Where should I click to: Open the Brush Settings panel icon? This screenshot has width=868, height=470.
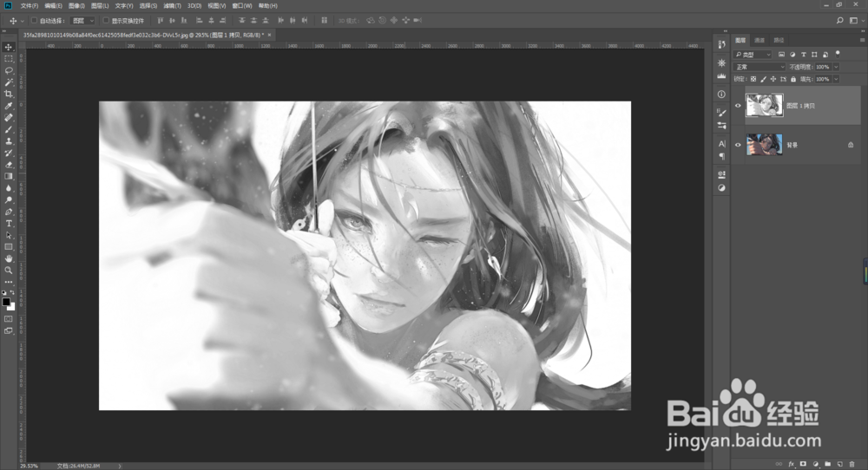coord(721,113)
